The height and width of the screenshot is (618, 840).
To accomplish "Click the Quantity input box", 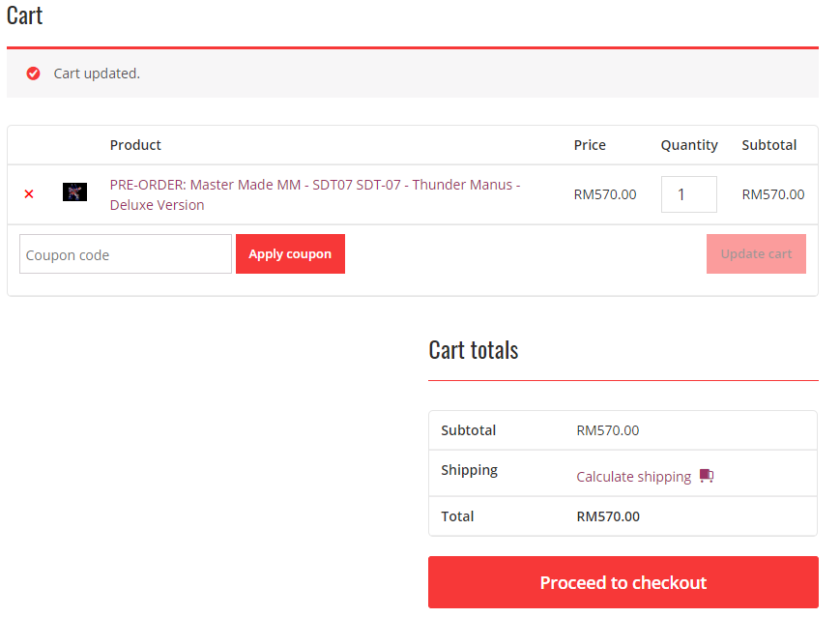I will click(x=688, y=194).
